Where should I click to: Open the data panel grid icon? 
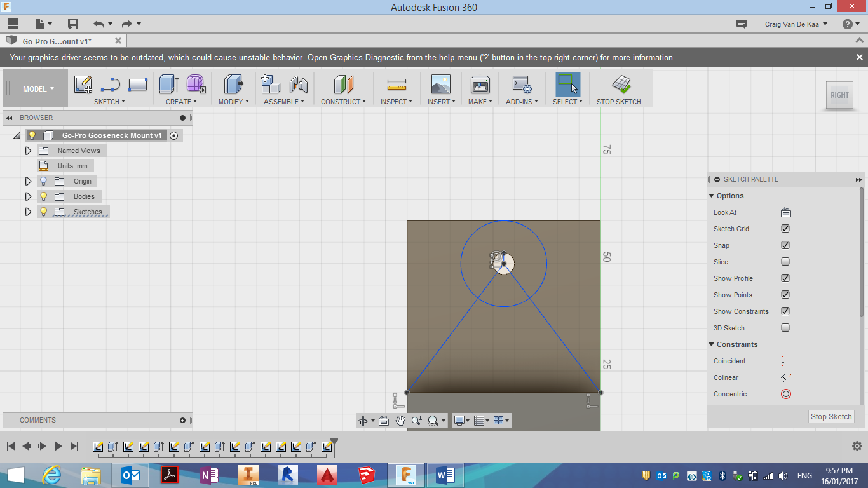pos(13,24)
